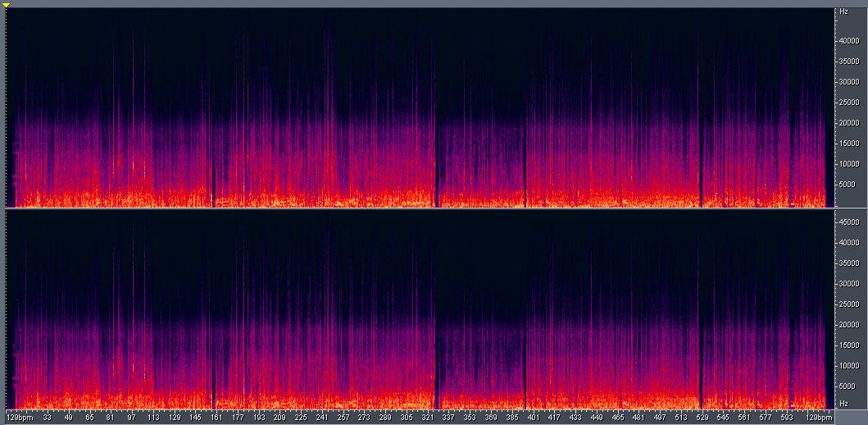Click 20000 on the top channel frequency axis
Viewport: 868px width, 425px height.
847,123
